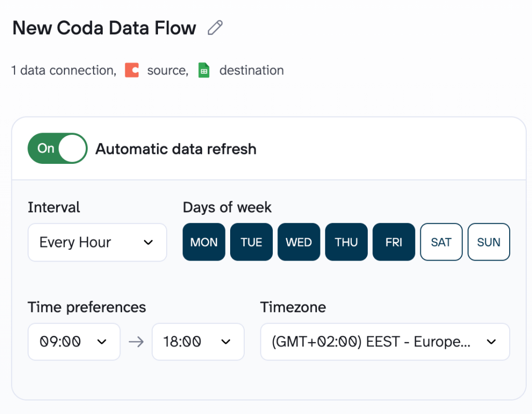532x414 pixels.
Task: Enable SAT refresh day
Action: [x=441, y=242]
